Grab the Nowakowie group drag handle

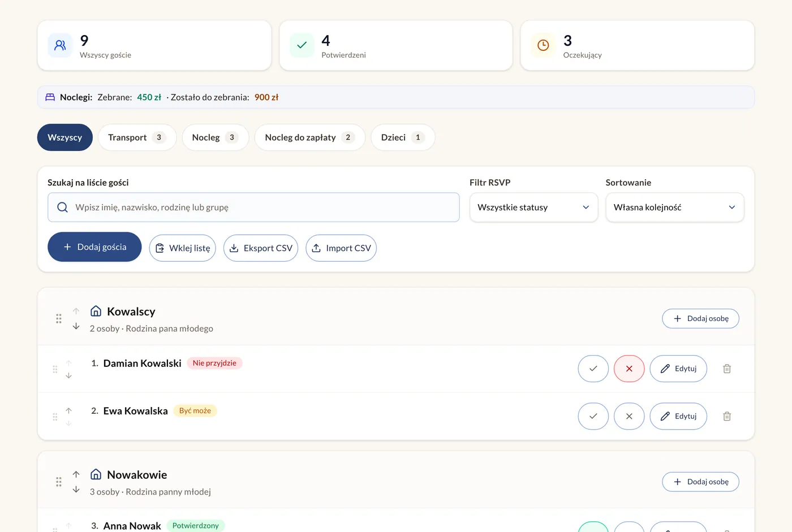[59, 482]
